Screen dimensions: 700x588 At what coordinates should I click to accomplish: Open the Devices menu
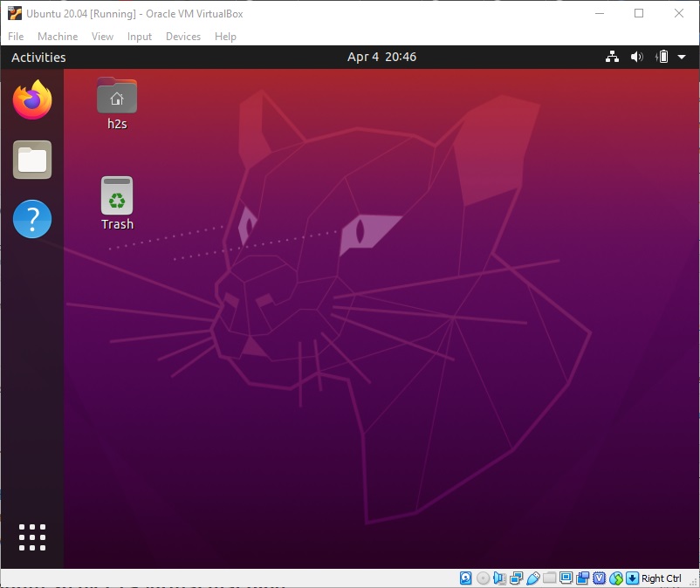[183, 36]
